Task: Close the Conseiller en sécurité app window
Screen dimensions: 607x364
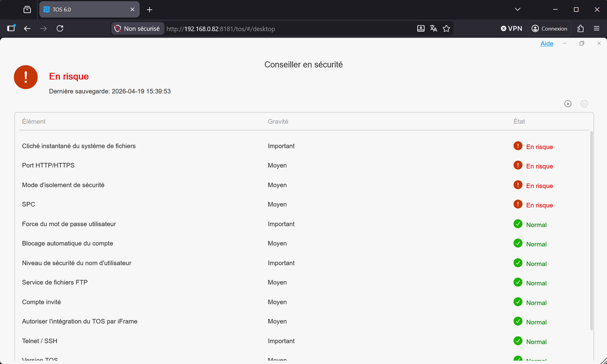Action: [x=599, y=43]
